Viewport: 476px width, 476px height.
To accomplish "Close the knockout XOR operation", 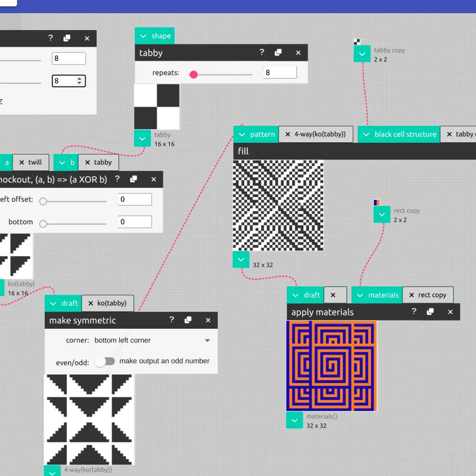I will click(x=154, y=179).
